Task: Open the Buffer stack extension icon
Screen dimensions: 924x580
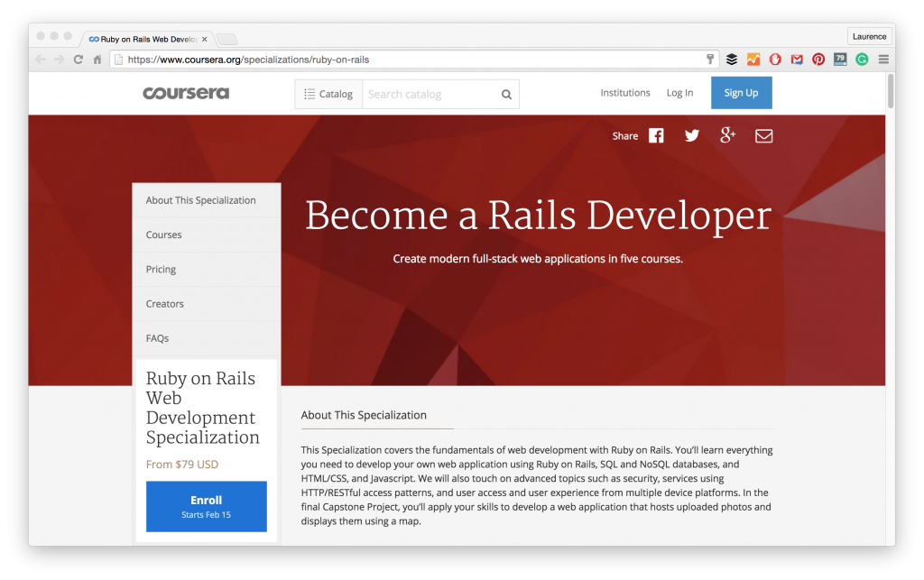Action: pyautogui.click(x=731, y=60)
